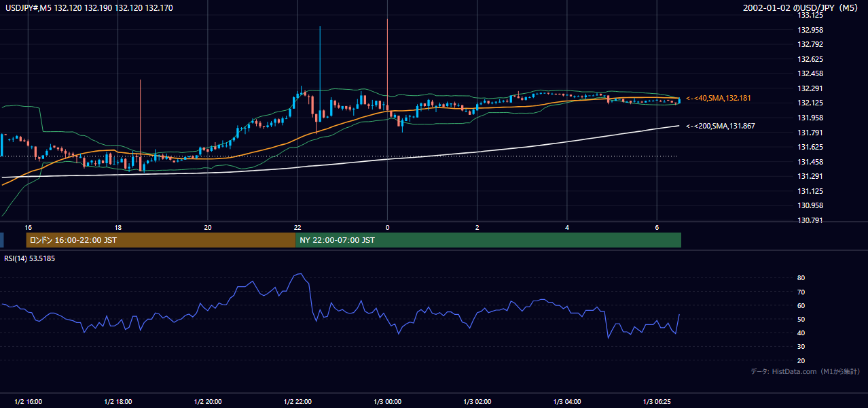Click the RSI(14) 53.5185 indicator label
The height and width of the screenshot is (408, 868).
[30, 258]
